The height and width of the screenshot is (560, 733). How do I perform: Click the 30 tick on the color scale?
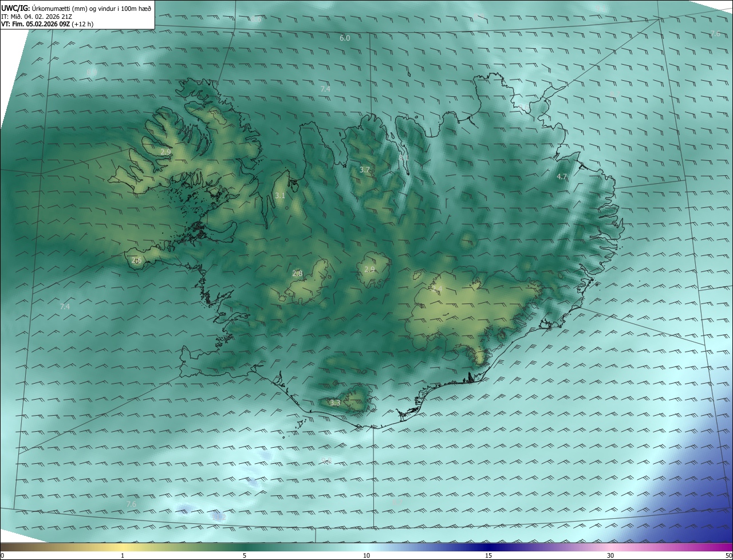(x=610, y=555)
